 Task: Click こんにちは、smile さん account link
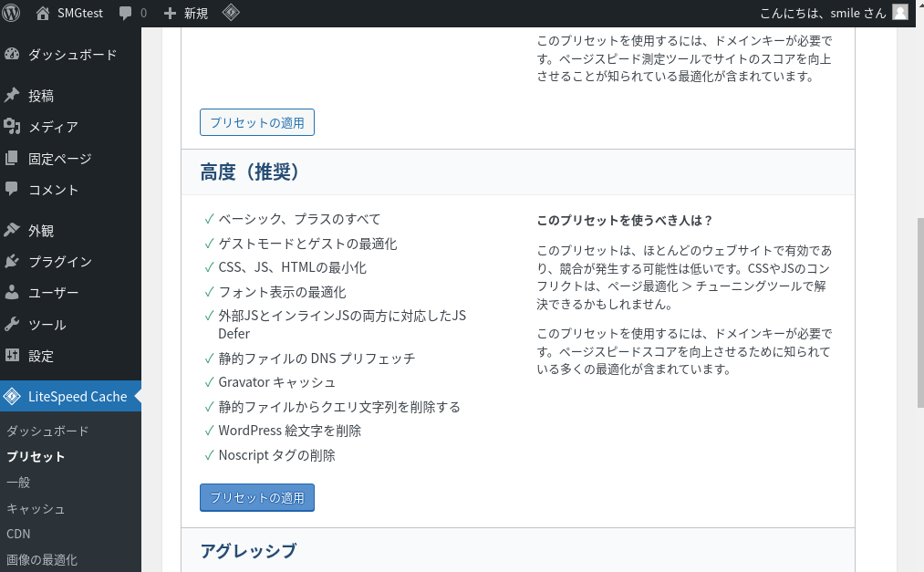tap(823, 13)
